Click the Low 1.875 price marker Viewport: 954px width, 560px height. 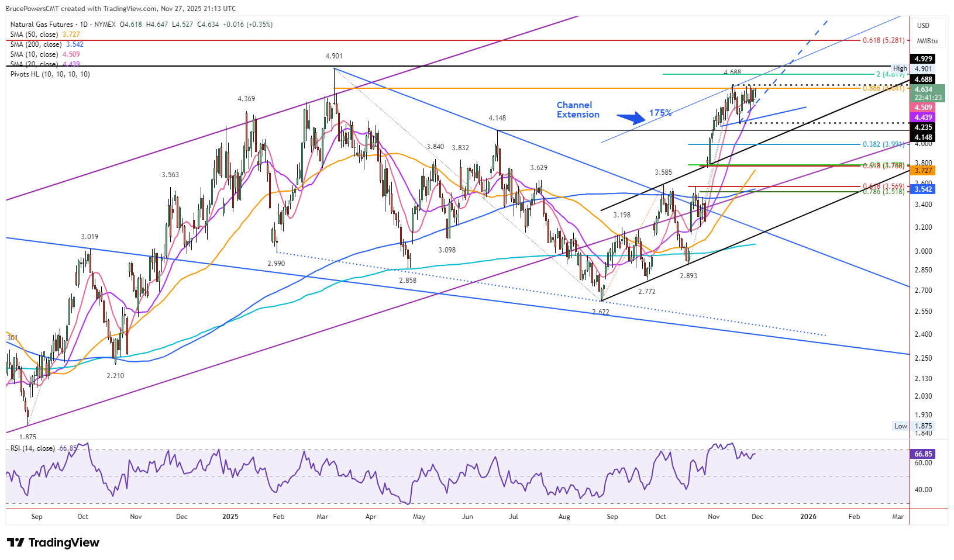point(912,426)
